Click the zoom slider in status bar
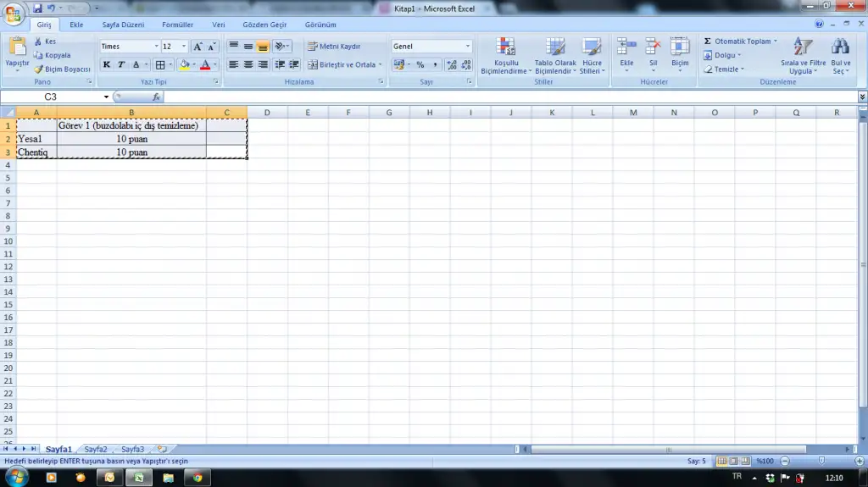The width and height of the screenshot is (868, 487). [x=821, y=461]
